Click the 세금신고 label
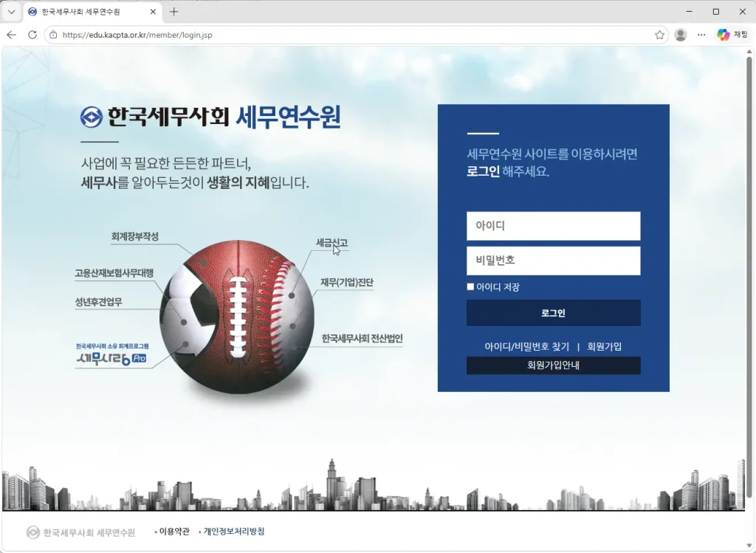 [x=331, y=242]
